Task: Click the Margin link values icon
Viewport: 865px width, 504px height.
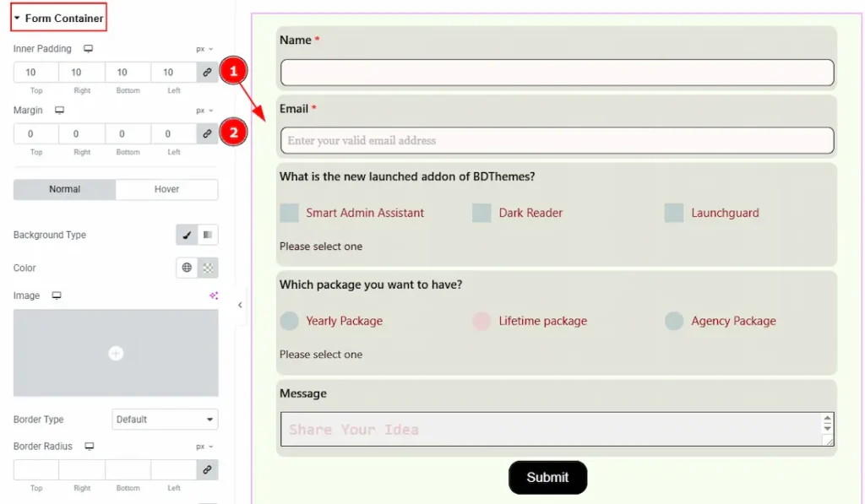Action: (x=207, y=133)
